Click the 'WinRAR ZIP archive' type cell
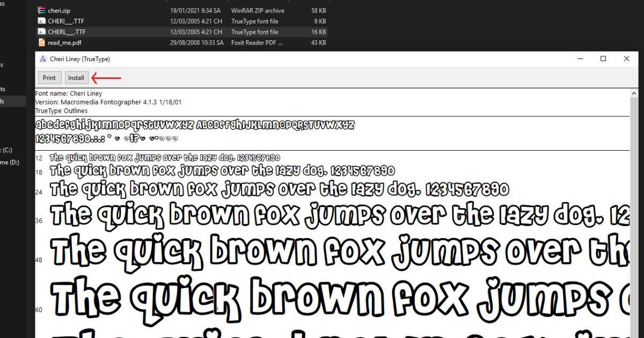The height and width of the screenshot is (338, 644). [x=258, y=10]
